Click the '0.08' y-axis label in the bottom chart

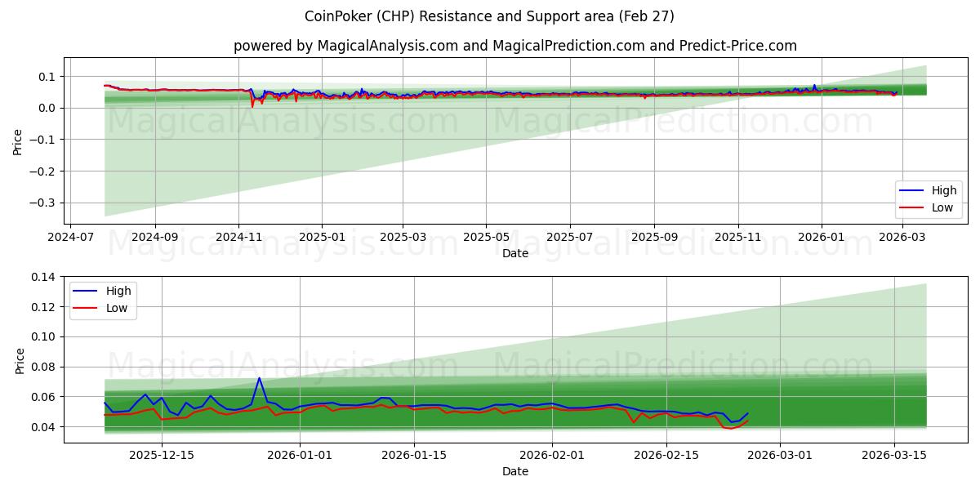pos(45,367)
